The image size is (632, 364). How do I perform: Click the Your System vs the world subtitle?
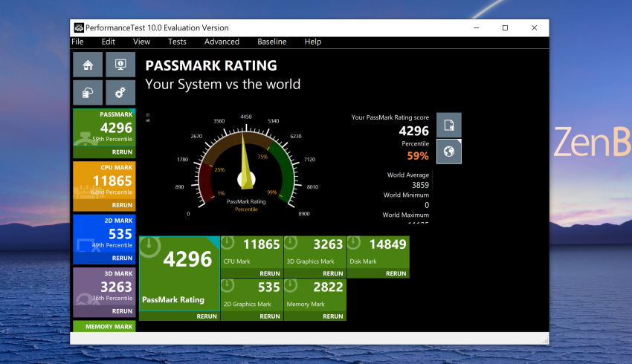[x=223, y=85]
